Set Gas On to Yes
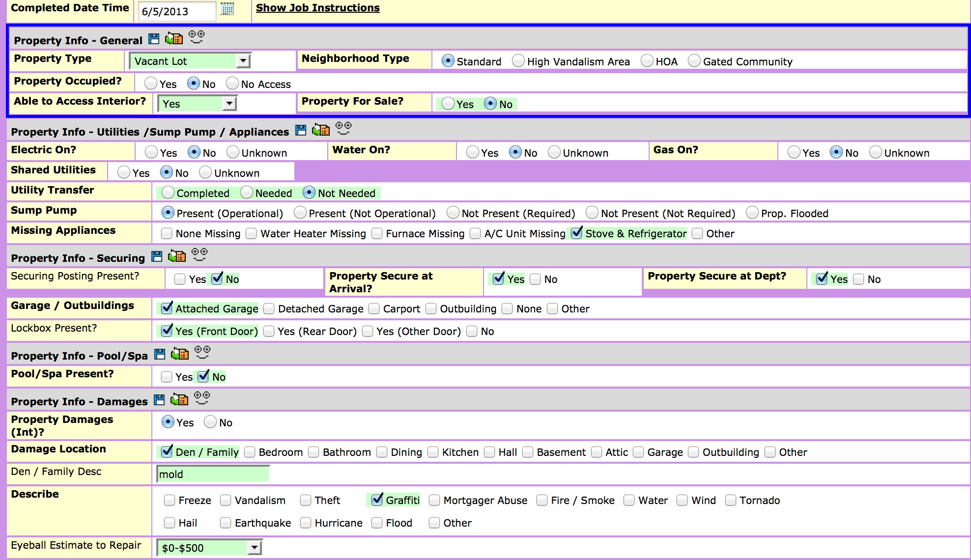971x560 pixels. point(794,152)
